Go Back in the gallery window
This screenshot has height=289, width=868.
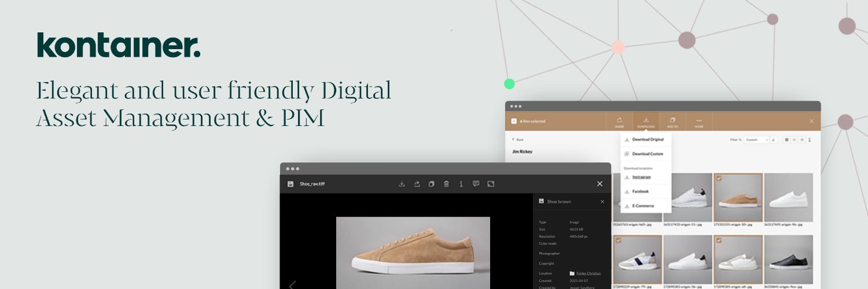518,140
